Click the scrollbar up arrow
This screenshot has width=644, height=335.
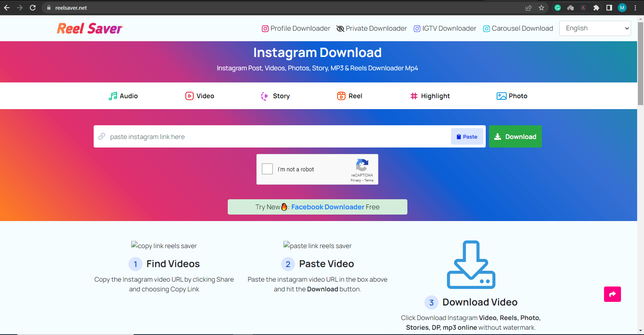pos(640,19)
